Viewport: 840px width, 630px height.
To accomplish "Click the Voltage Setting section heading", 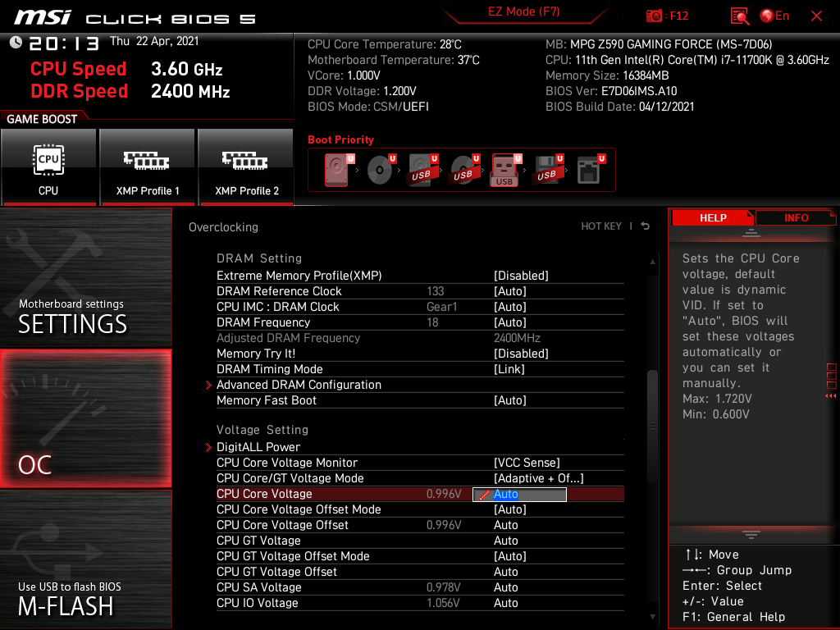I will click(x=262, y=430).
